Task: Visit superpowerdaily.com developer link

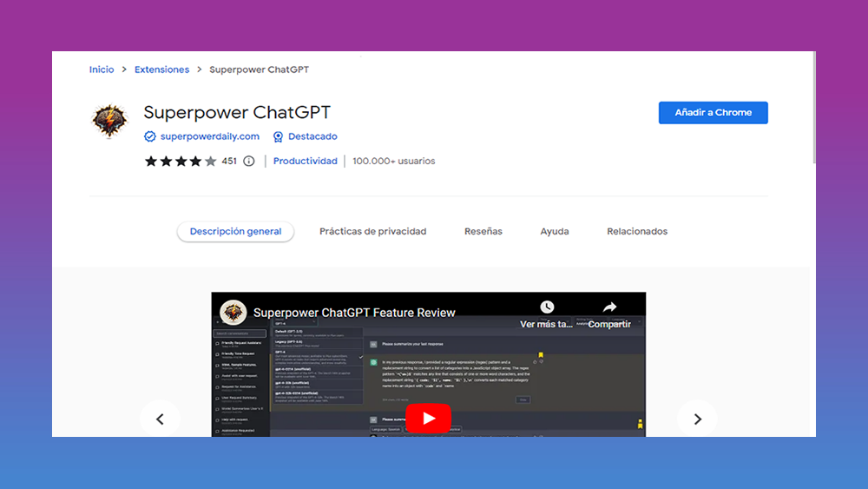Action: coord(210,136)
